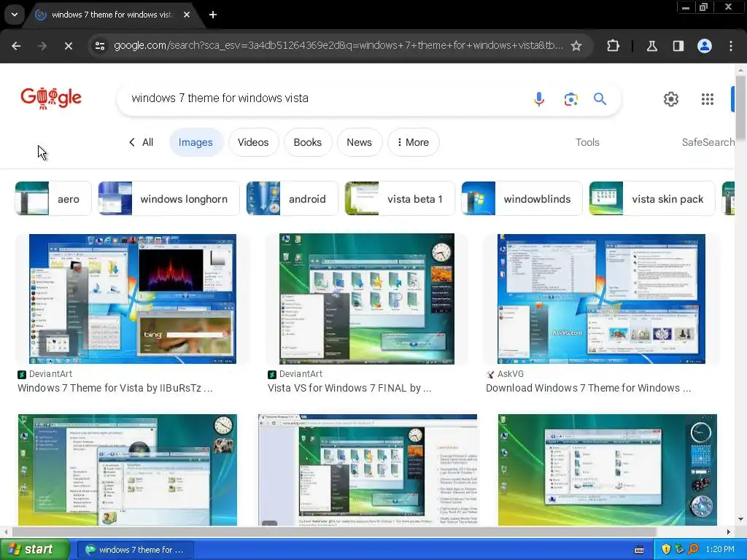The width and height of the screenshot is (747, 560).
Task: Open the tab search dropdown arrow
Action: (15, 15)
